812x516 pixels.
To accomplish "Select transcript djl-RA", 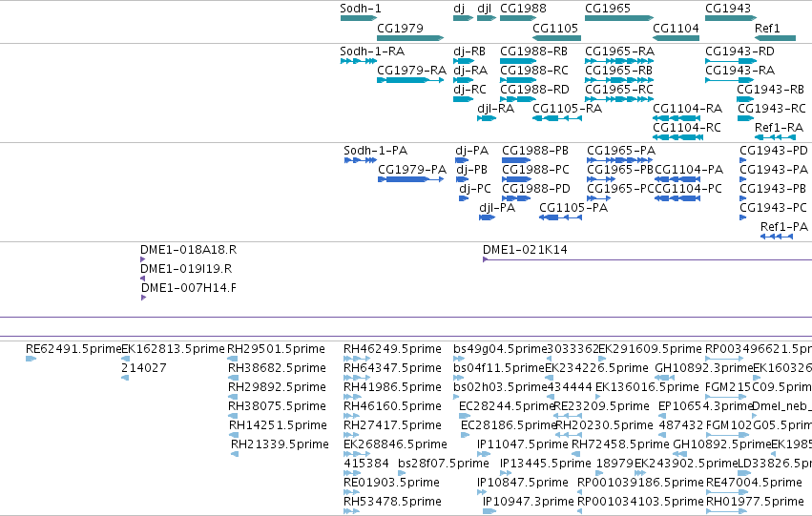I will (x=487, y=118).
